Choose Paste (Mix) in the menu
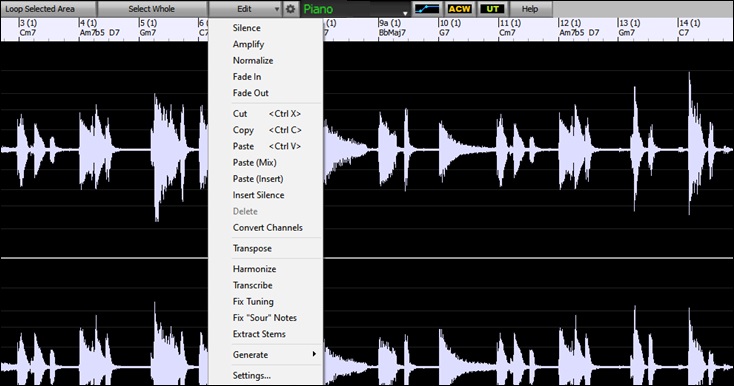Viewport: 734px width, 386px height. (255, 163)
